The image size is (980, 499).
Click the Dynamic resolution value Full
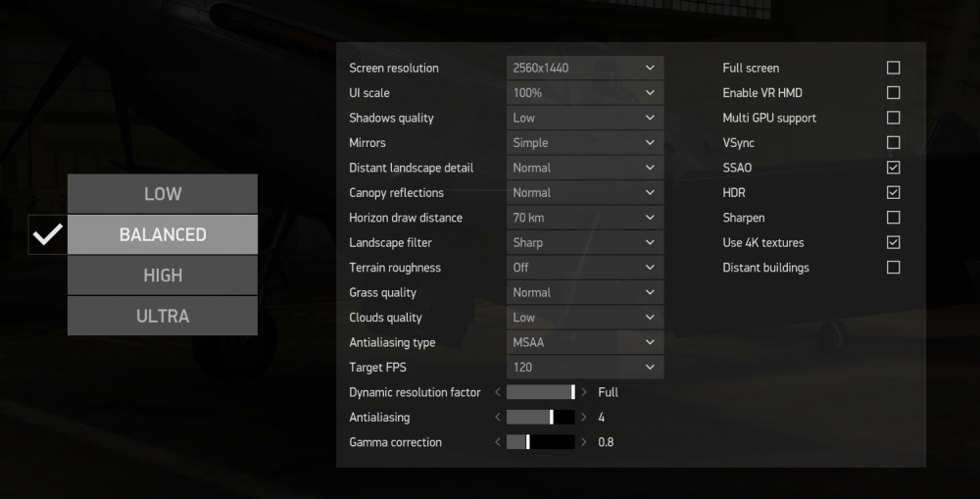(x=609, y=392)
